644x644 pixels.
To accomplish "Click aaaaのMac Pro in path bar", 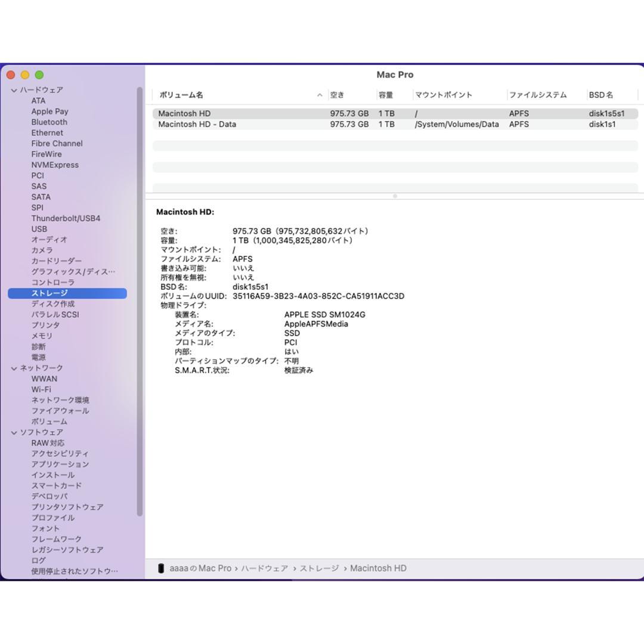I will [x=200, y=568].
